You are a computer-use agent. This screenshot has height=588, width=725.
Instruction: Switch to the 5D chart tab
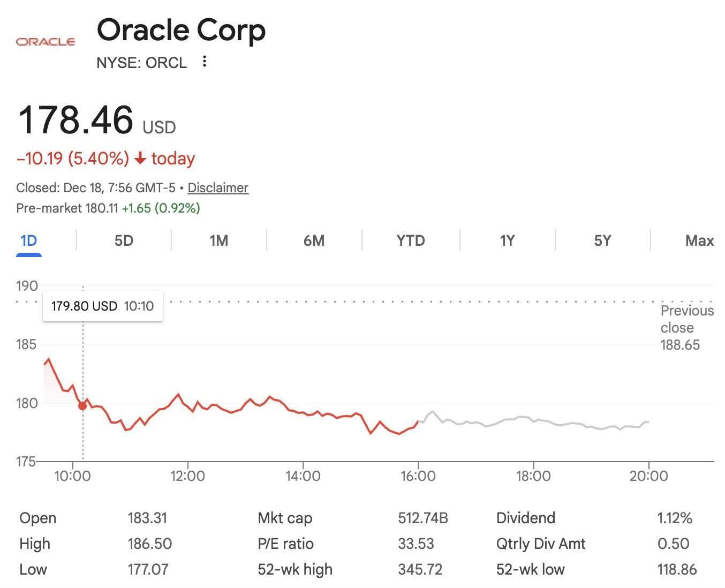click(124, 241)
